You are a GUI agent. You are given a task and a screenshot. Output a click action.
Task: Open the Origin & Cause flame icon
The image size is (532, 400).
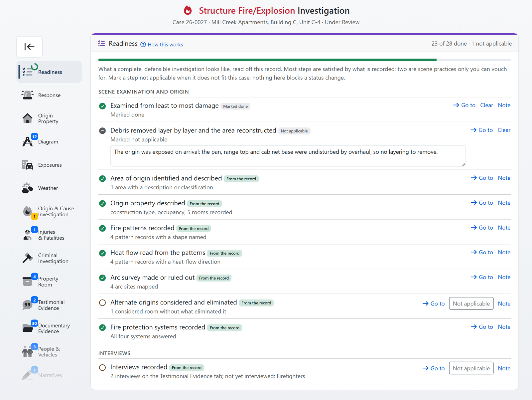click(x=28, y=211)
